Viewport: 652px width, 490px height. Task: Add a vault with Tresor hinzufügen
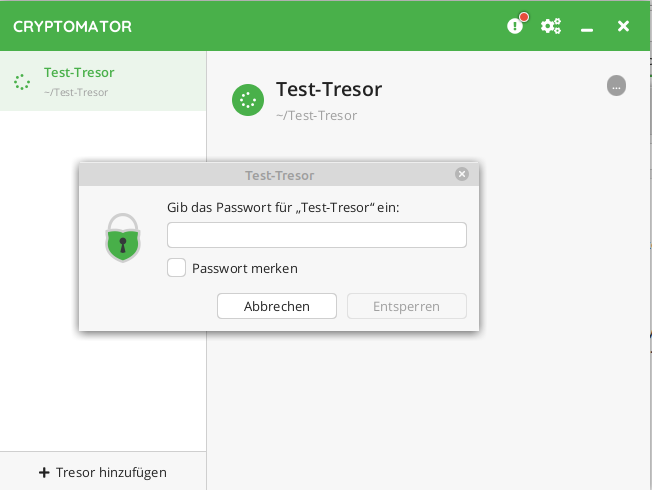103,472
